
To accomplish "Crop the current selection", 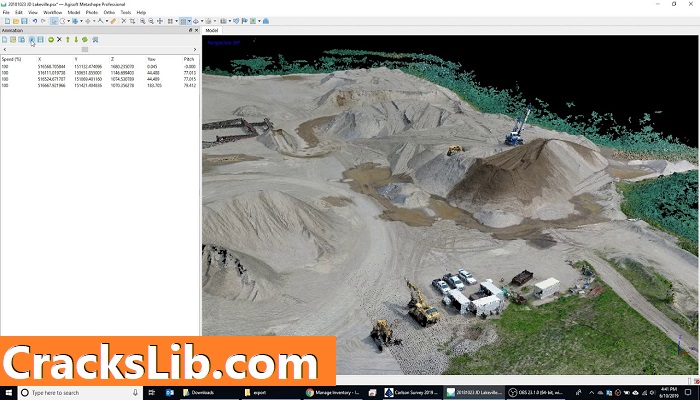I will [x=132, y=21].
